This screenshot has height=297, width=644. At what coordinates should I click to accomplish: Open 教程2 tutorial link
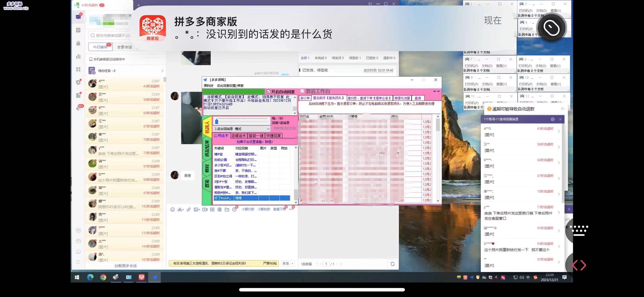pyautogui.click(x=269, y=142)
